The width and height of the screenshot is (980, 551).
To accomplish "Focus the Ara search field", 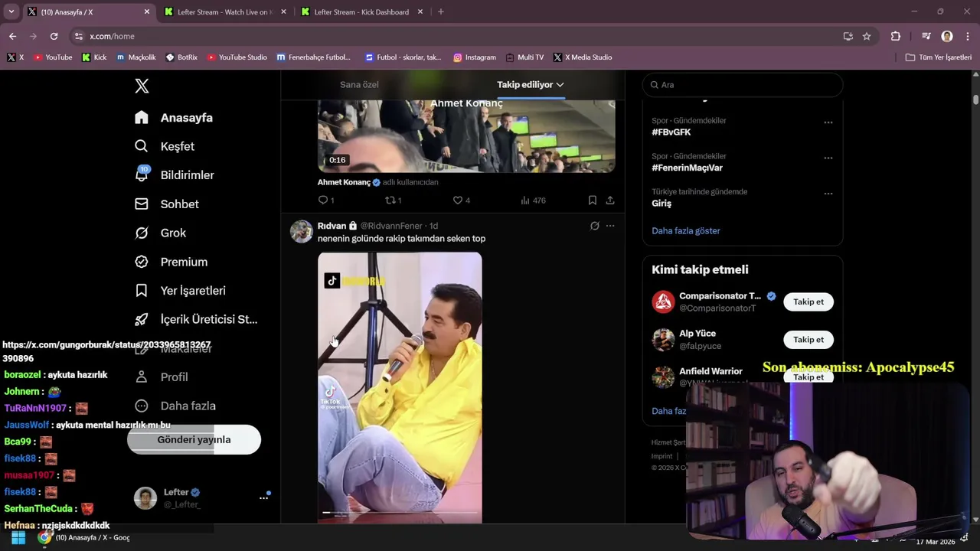I will tap(742, 85).
